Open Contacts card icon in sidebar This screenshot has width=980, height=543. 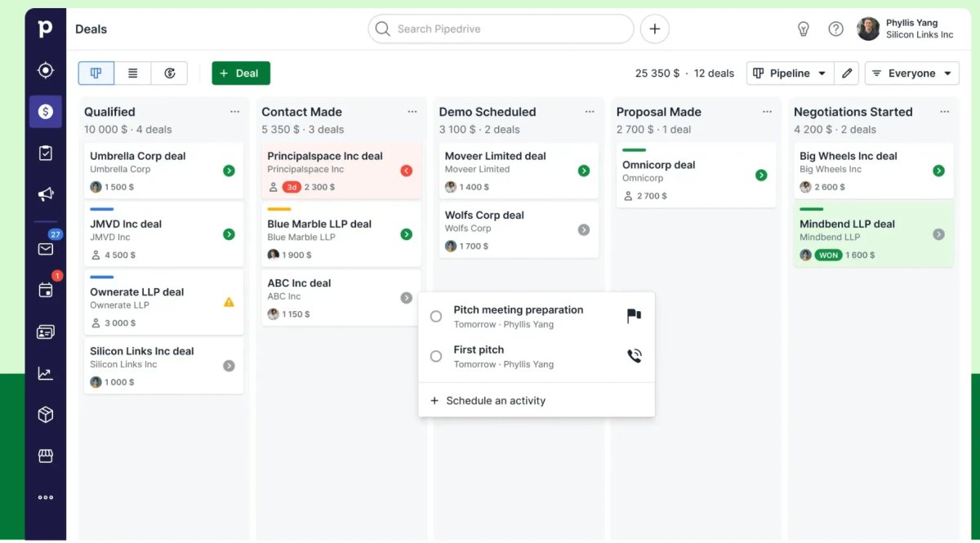46,332
